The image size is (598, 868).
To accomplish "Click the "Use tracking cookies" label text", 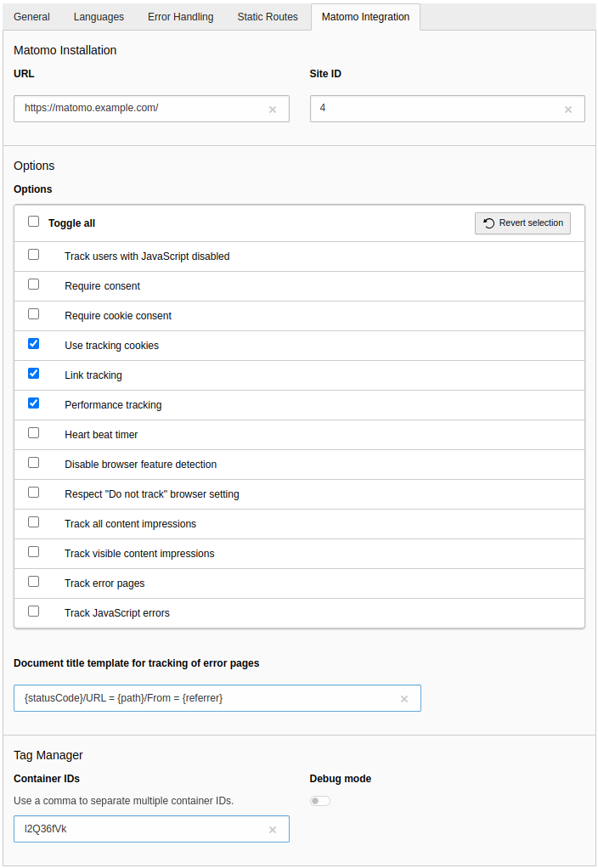I will tap(112, 346).
